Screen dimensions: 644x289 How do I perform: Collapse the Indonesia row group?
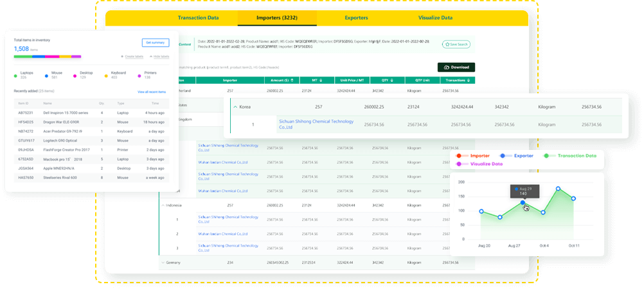(x=163, y=205)
